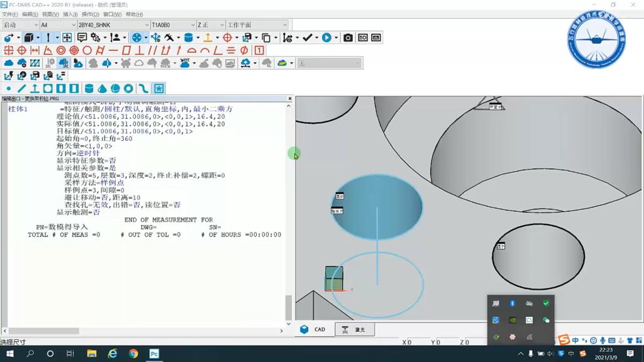Click the red target alignment icon

[227, 38]
